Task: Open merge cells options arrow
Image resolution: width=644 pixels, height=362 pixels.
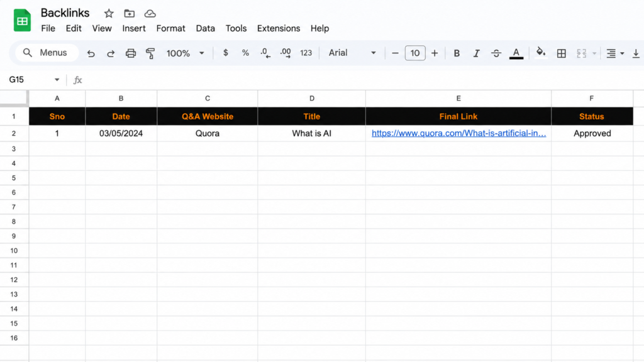Action: click(x=594, y=53)
